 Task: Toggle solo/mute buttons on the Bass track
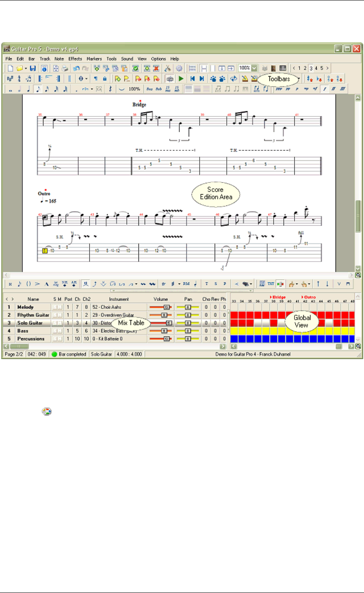point(57,331)
